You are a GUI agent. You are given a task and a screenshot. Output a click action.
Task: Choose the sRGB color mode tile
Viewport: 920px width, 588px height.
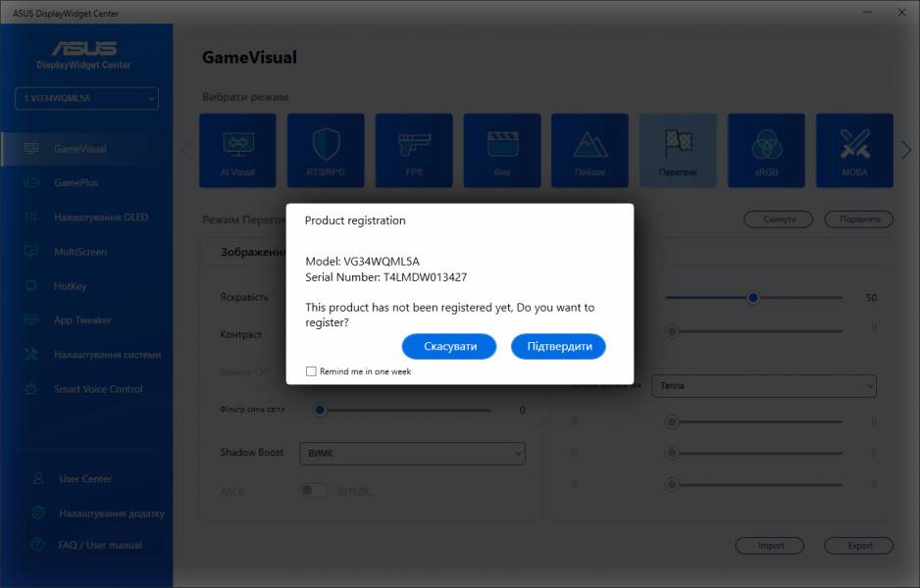click(x=766, y=150)
